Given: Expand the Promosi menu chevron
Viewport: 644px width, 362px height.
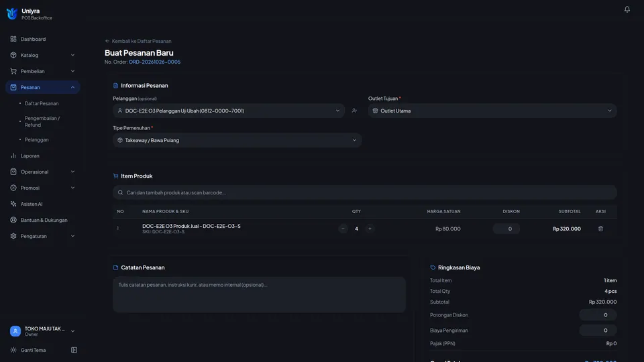Looking at the screenshot, I should 72,188.
